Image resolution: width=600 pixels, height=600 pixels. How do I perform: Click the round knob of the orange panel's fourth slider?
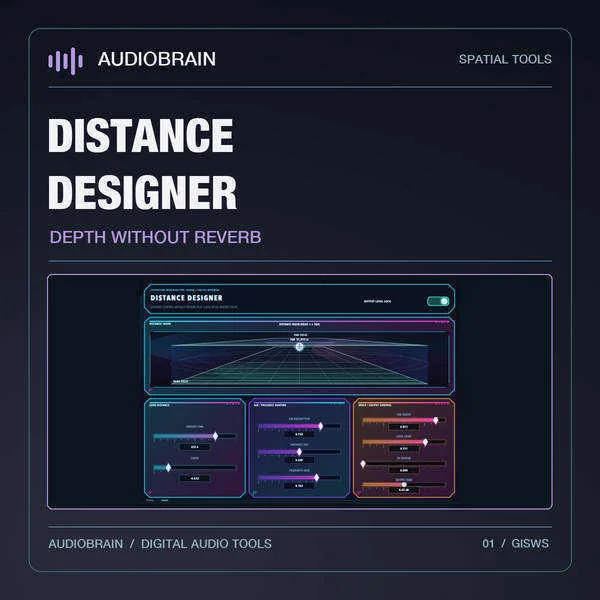[x=404, y=485]
